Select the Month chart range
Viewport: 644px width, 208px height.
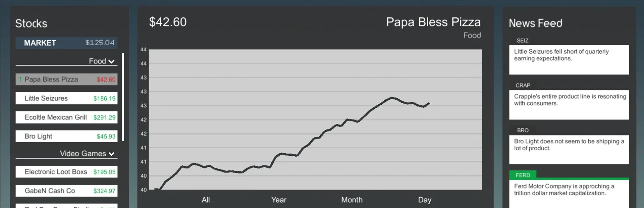(352, 200)
